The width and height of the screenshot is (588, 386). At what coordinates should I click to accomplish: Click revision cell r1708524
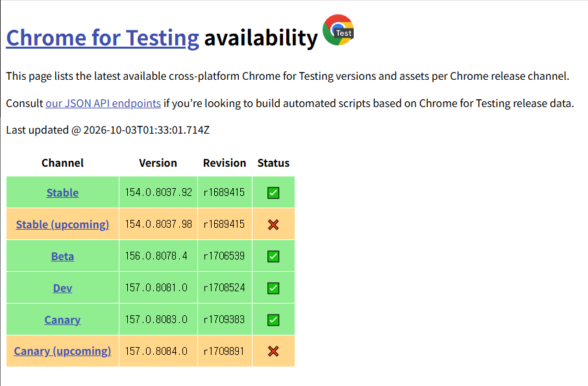(225, 288)
